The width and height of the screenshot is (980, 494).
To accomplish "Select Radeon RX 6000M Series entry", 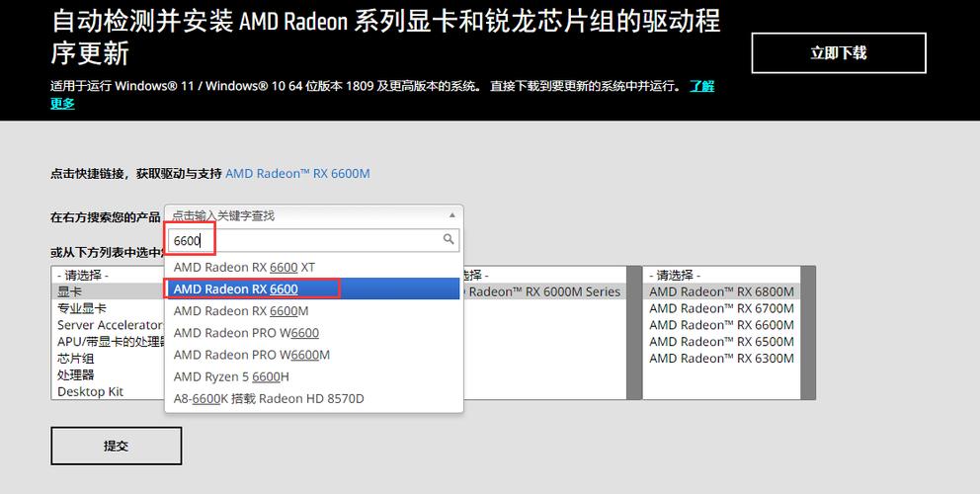I will point(543,291).
